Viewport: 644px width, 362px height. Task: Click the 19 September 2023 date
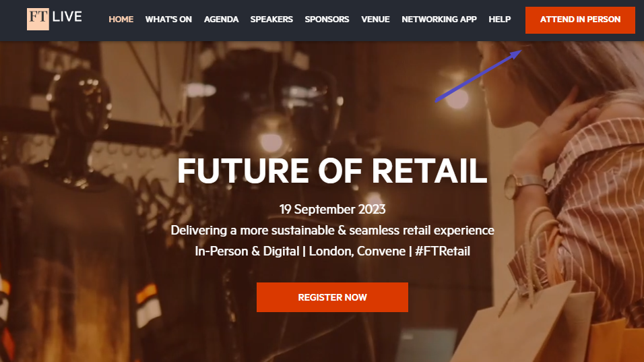pyautogui.click(x=332, y=209)
